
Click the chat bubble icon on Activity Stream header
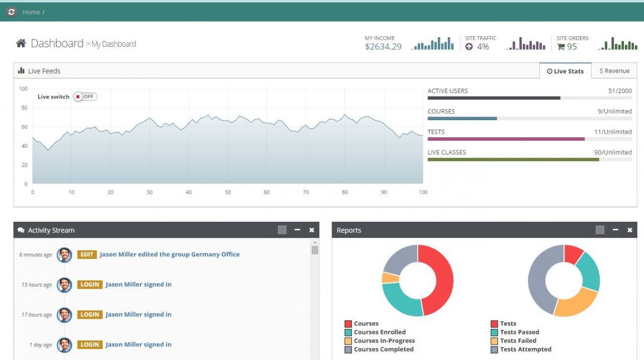(21, 230)
